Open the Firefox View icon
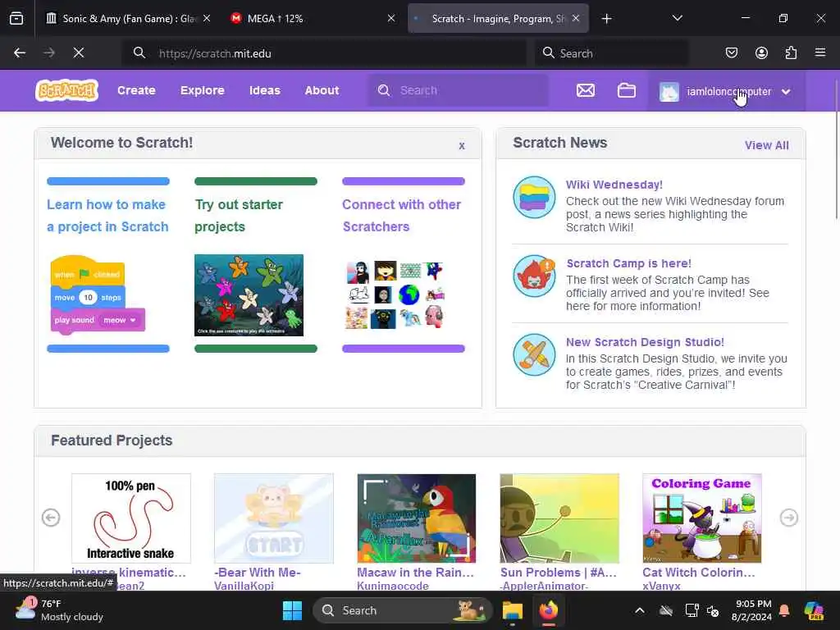The width and height of the screenshot is (840, 630). coord(16,19)
